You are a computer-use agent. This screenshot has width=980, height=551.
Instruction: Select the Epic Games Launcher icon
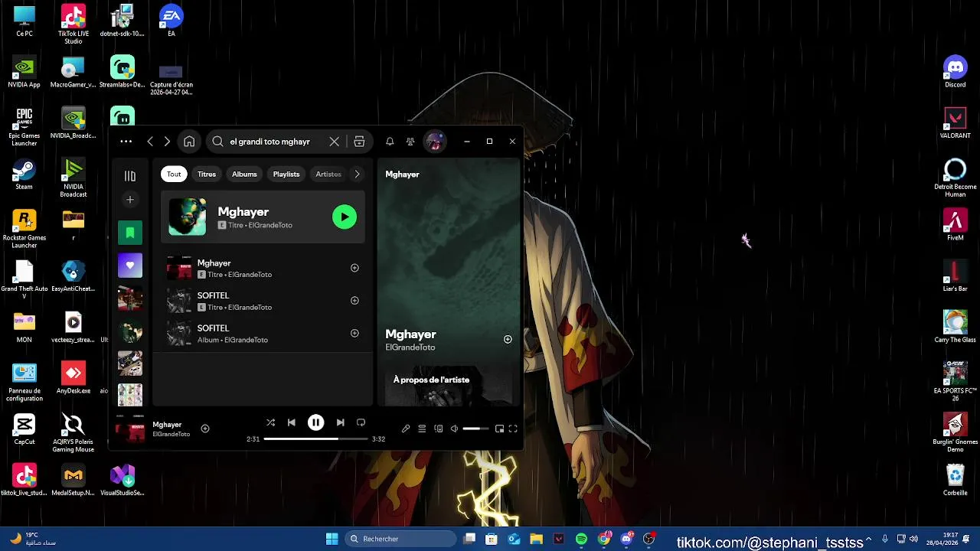[24, 127]
